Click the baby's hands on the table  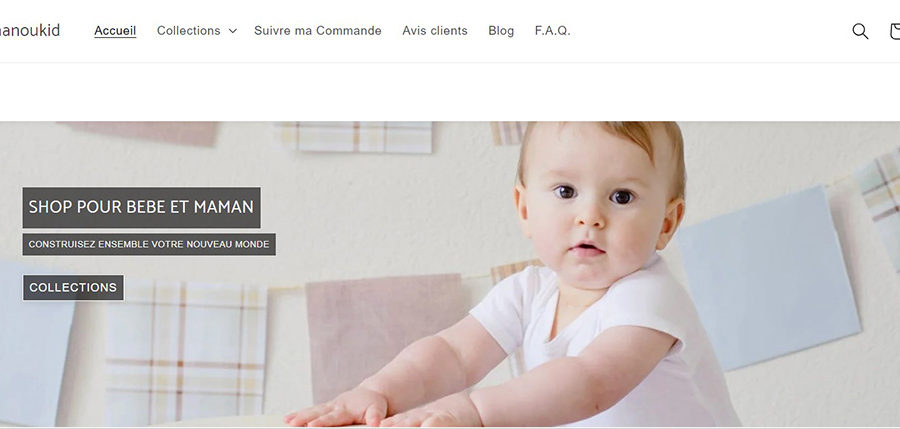385,409
